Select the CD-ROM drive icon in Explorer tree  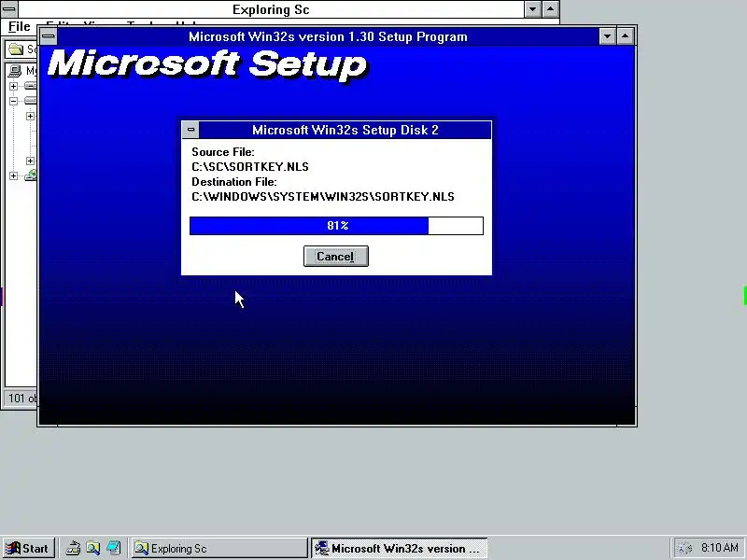tap(31, 175)
